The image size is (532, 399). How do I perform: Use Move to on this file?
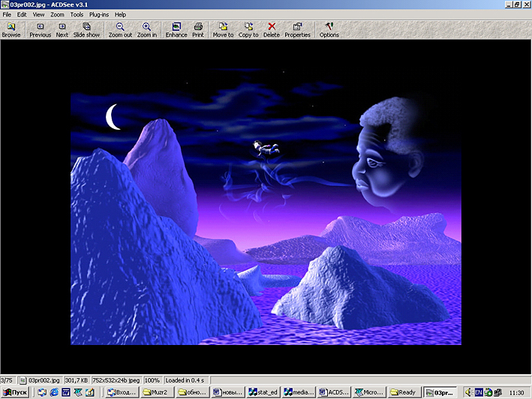[223, 30]
